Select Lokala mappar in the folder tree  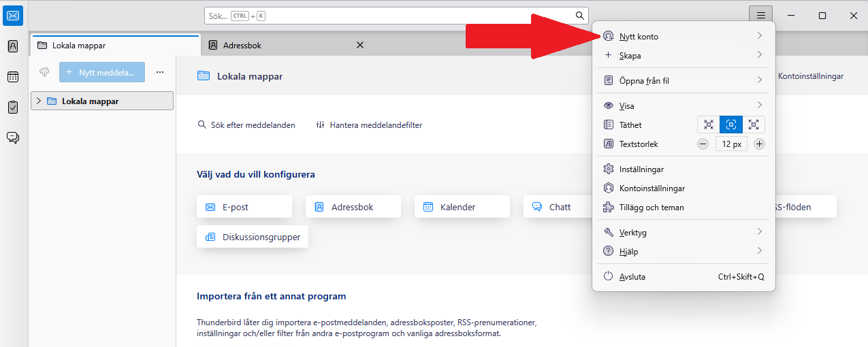(102, 101)
